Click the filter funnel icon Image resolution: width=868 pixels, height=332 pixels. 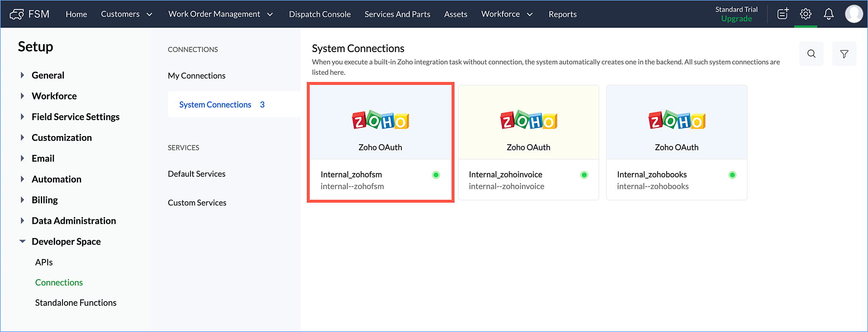pos(844,54)
